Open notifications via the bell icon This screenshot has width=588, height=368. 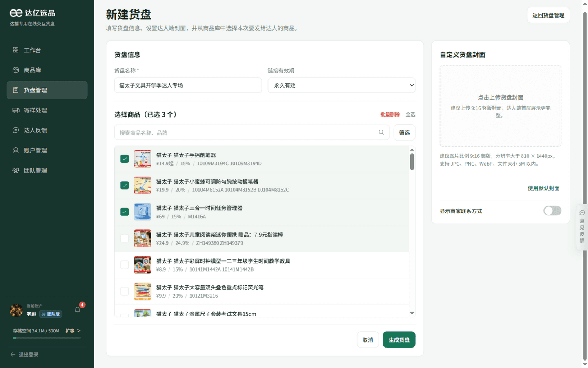pos(77,310)
